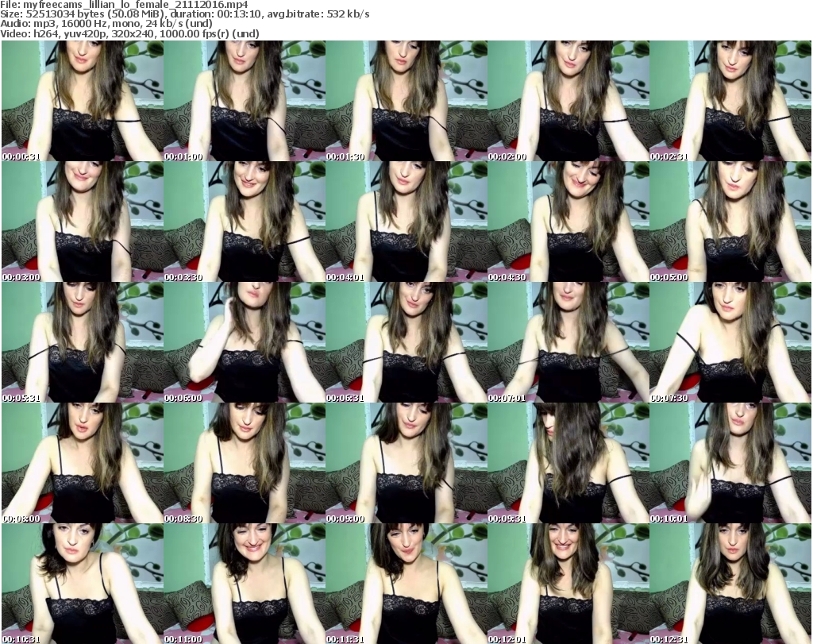Open the frame stamped 00:03:00
813x644 pixels.
[83, 222]
